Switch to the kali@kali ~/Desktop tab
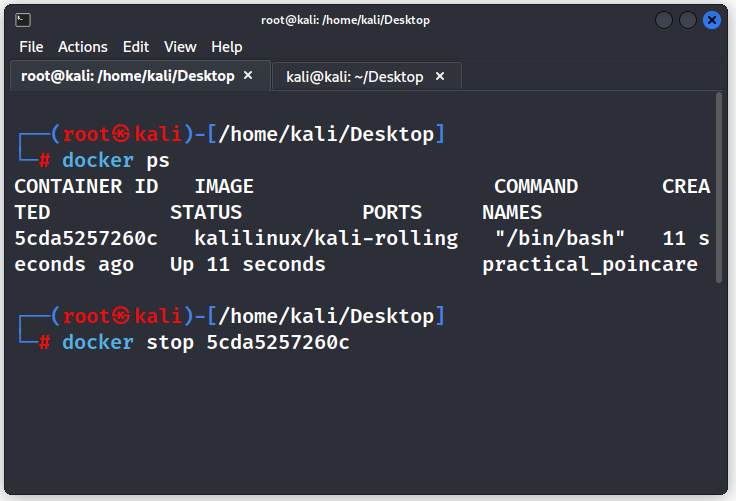Screen dimensions: 736x501 [354, 77]
